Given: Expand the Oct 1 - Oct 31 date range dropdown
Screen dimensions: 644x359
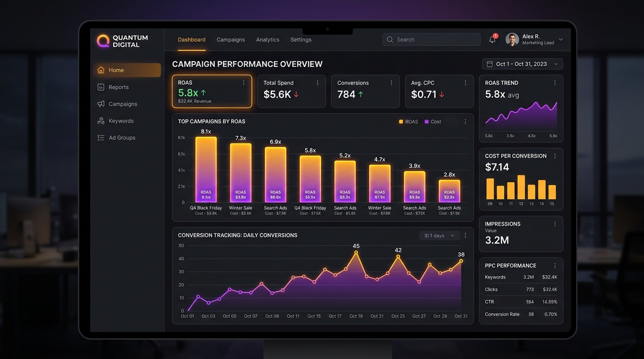Looking at the screenshot, I should (x=522, y=64).
